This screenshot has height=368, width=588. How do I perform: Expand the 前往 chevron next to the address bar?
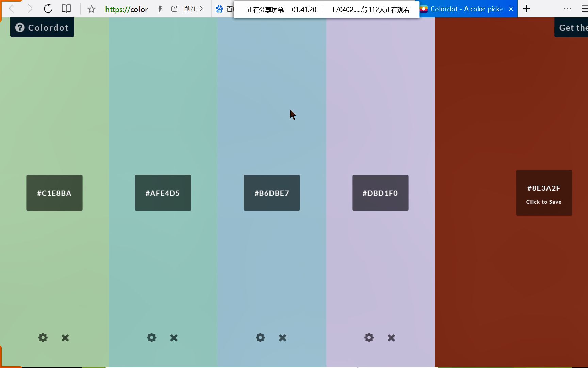tap(201, 9)
